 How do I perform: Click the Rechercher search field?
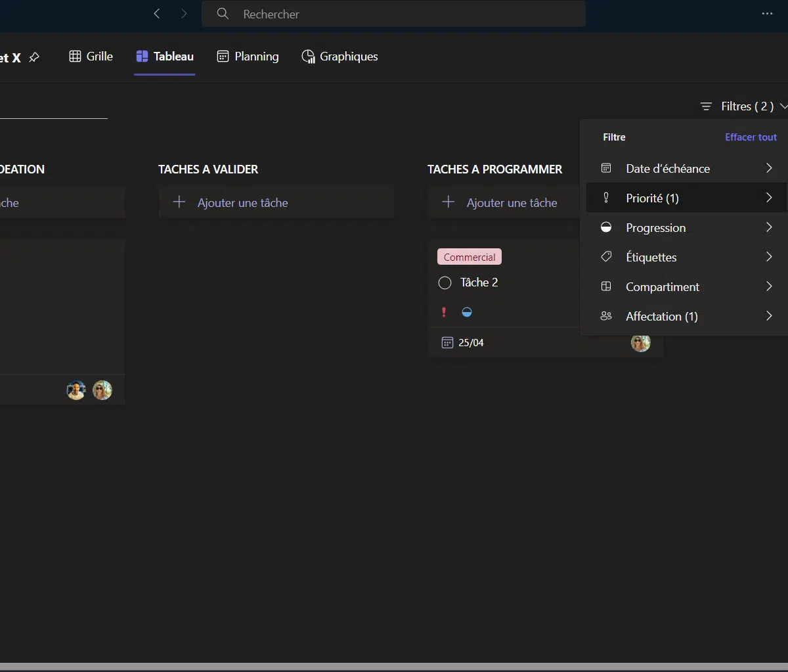click(394, 14)
